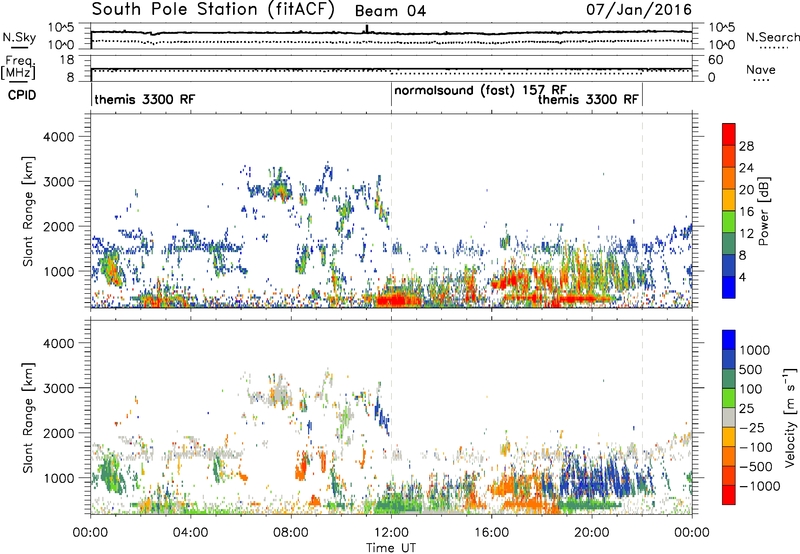This screenshot has height=554, width=800.
Task: Click the 'N.Sky' legend label
Action: (19, 37)
